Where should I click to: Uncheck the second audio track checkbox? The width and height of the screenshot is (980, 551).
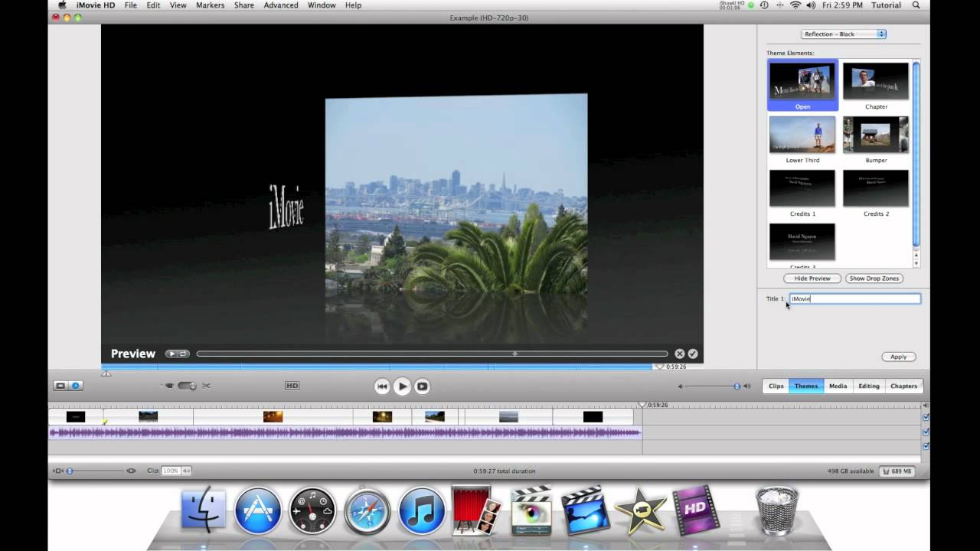(x=926, y=445)
